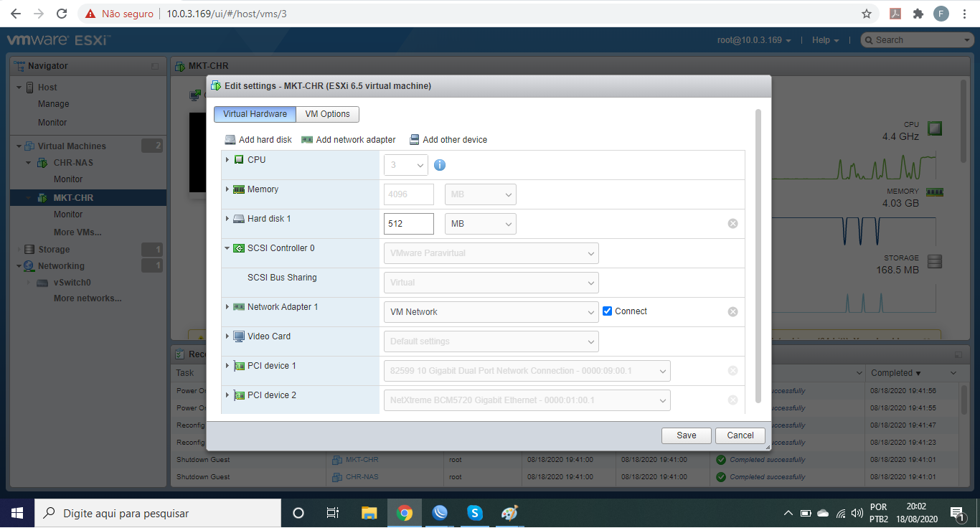The height and width of the screenshot is (528, 980).
Task: Reload the page with the refresh icon
Action: 62,14
